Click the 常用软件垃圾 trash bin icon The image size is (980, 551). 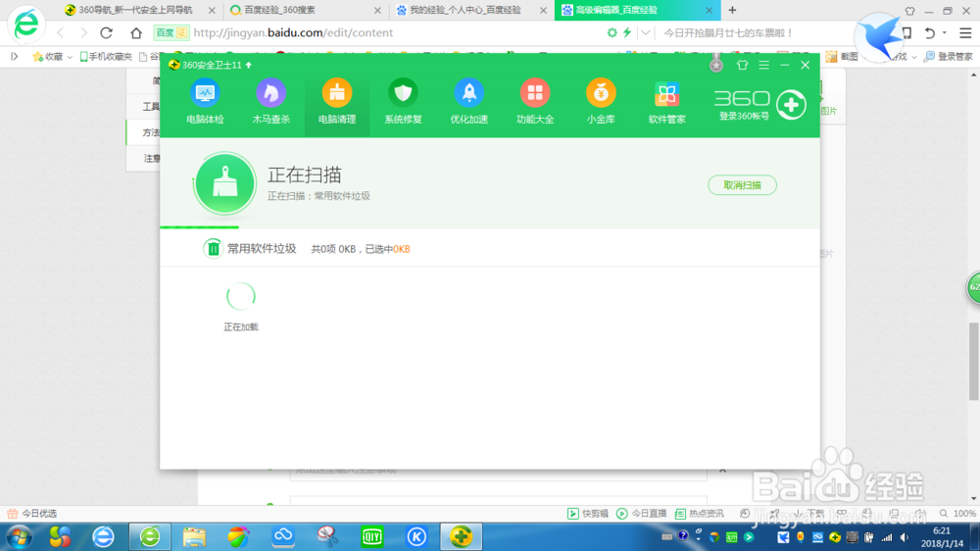[x=213, y=248]
